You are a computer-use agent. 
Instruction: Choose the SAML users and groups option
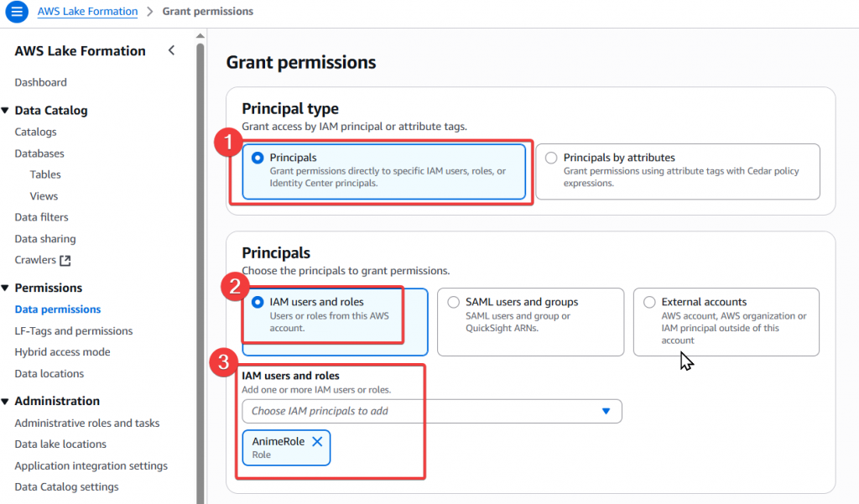pyautogui.click(x=453, y=302)
